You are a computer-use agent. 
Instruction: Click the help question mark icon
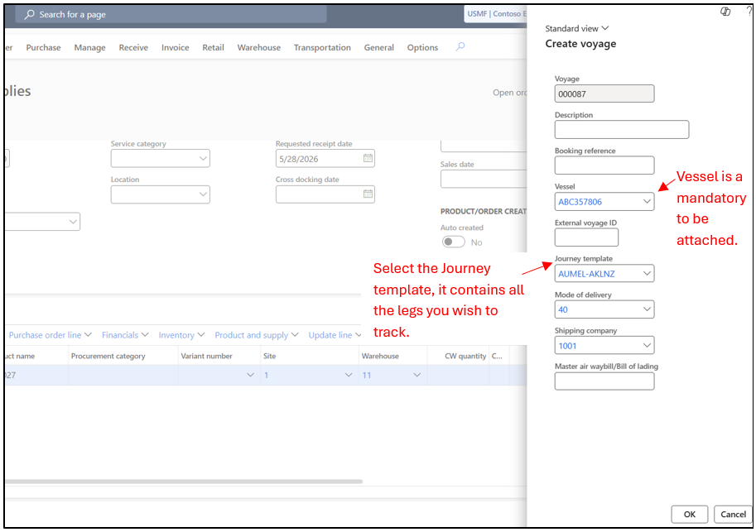(749, 12)
